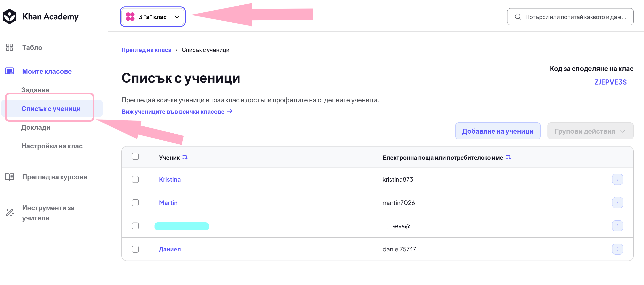Open the three-dot menu for Martin
This screenshot has width=644, height=285.
(x=617, y=203)
